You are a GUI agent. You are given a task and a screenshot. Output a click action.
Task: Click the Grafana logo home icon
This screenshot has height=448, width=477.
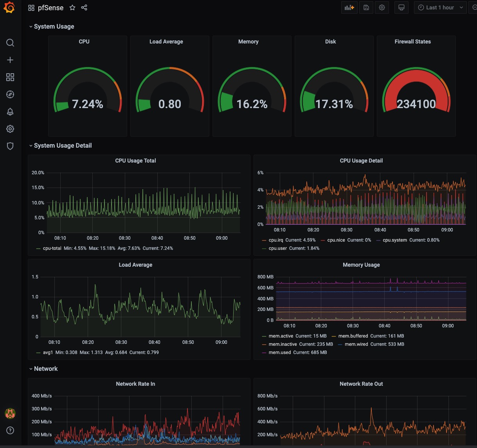pyautogui.click(x=9, y=8)
